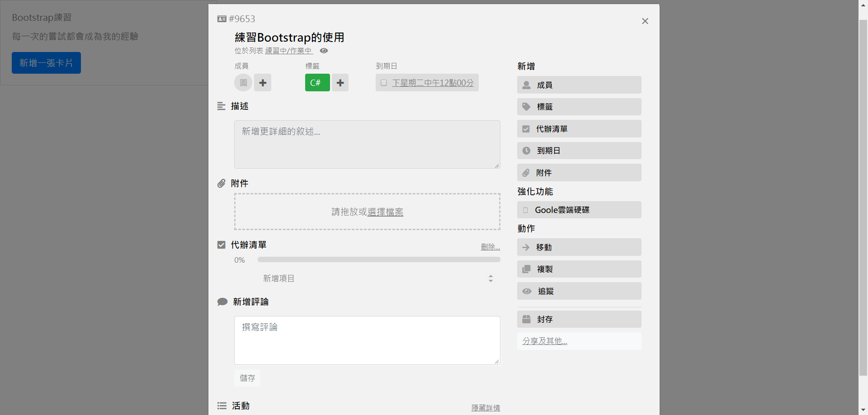Screen dimensions: 868x415
Task: Open 分享及其他... options
Action: (545, 341)
